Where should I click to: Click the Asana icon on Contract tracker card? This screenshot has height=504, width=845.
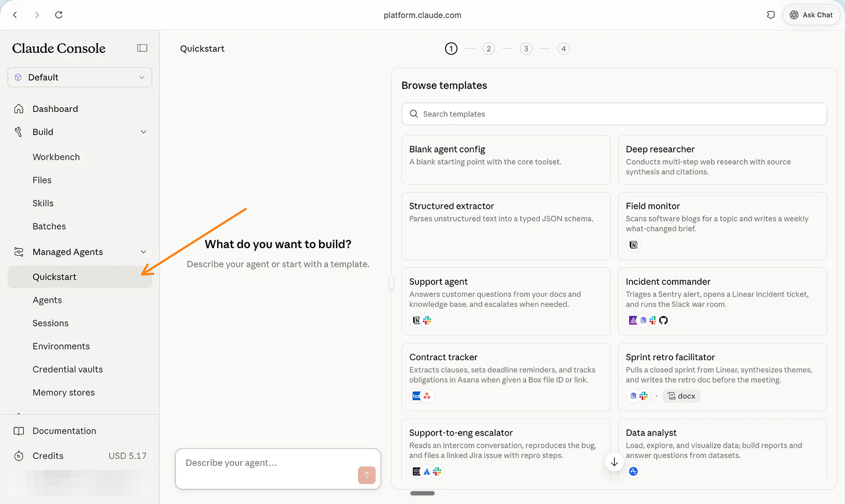427,396
